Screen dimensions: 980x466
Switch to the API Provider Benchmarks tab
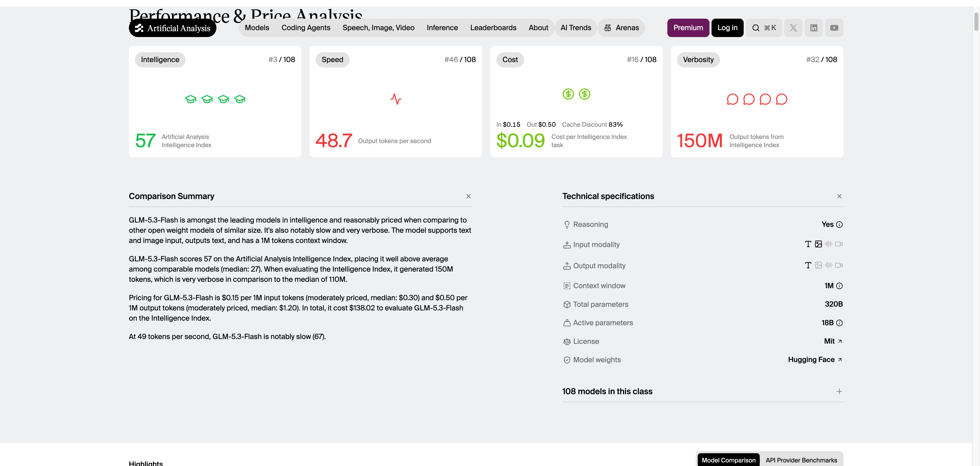[801, 460]
